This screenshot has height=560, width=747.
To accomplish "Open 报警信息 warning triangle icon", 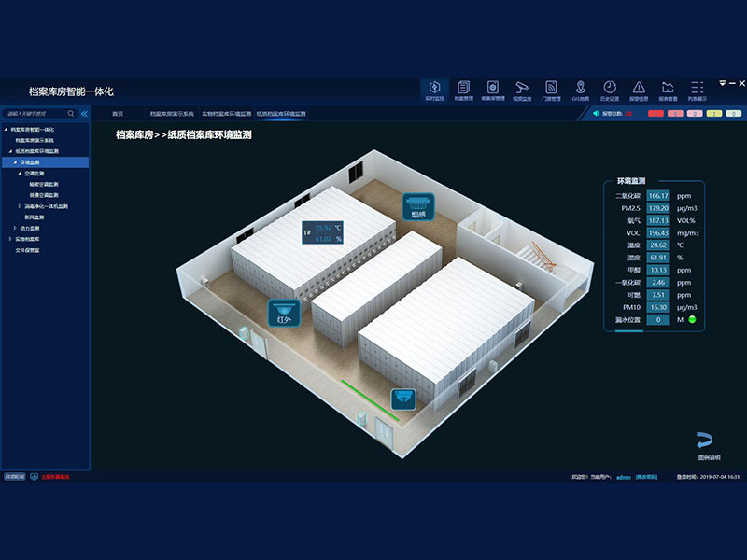I will tap(639, 90).
